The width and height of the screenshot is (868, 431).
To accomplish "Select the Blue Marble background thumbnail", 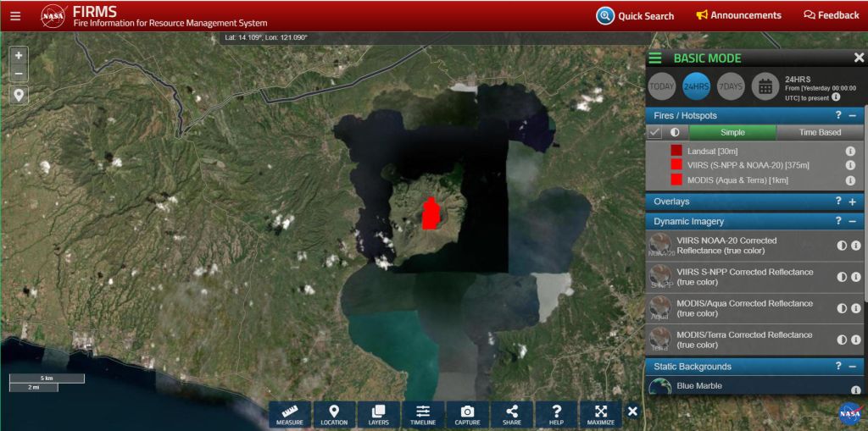I will click(x=660, y=387).
